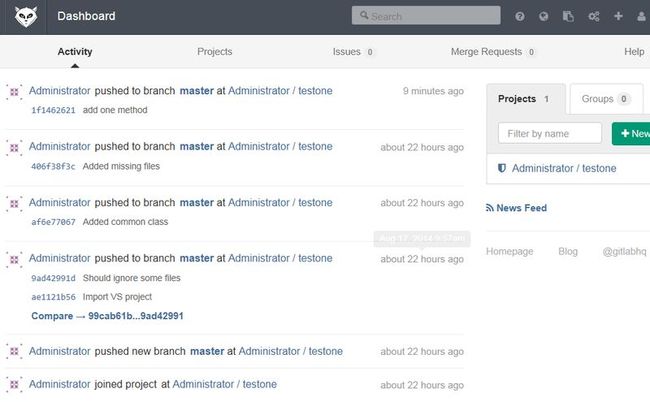Open snippets icon in top bar
650x402 pixels.
pyautogui.click(x=568, y=17)
